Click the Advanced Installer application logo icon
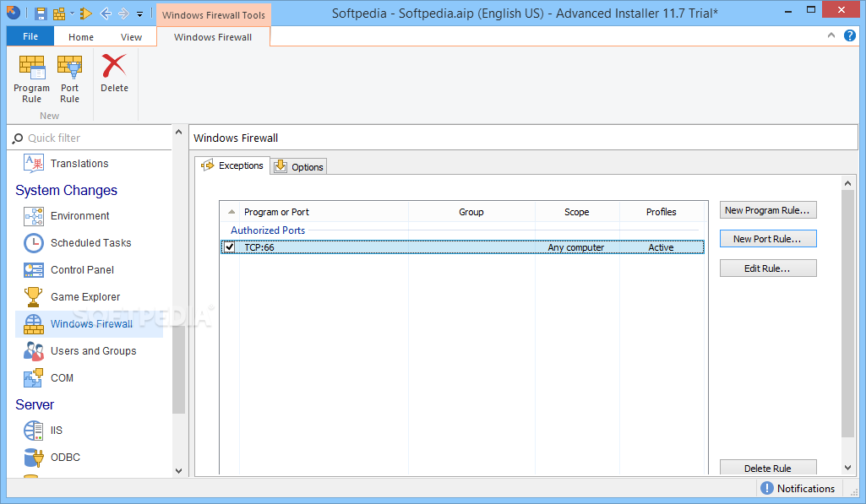866x504 pixels. click(14, 12)
